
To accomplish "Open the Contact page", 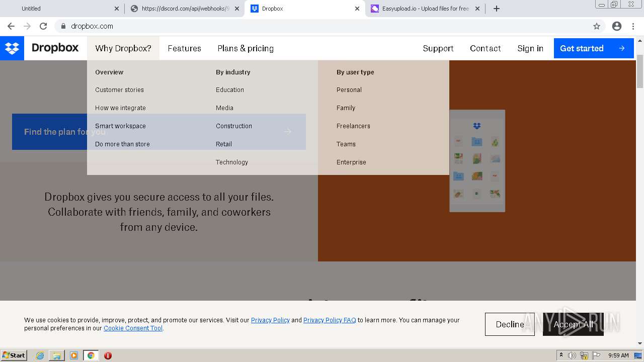I will pyautogui.click(x=486, y=48).
